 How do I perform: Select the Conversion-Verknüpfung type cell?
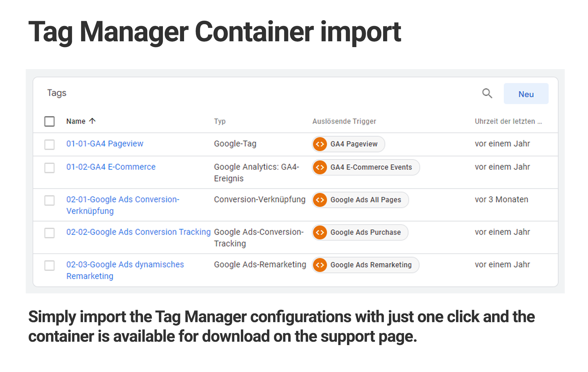pos(260,199)
